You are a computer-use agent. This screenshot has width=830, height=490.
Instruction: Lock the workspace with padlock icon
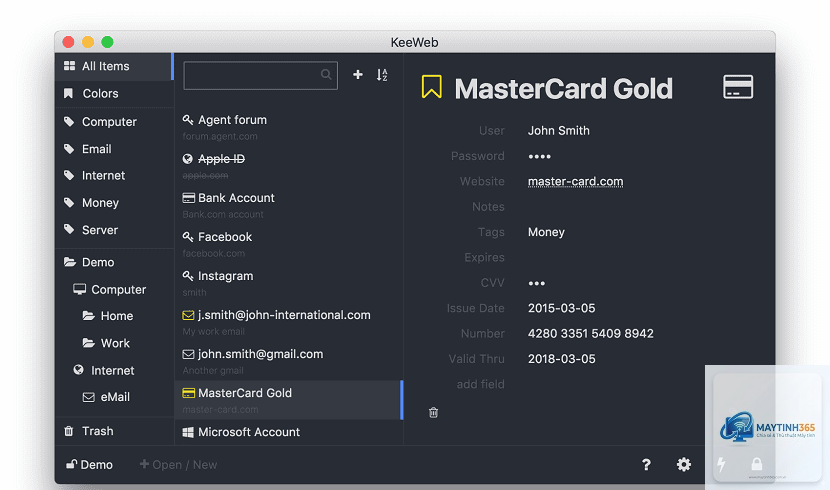coord(757,464)
